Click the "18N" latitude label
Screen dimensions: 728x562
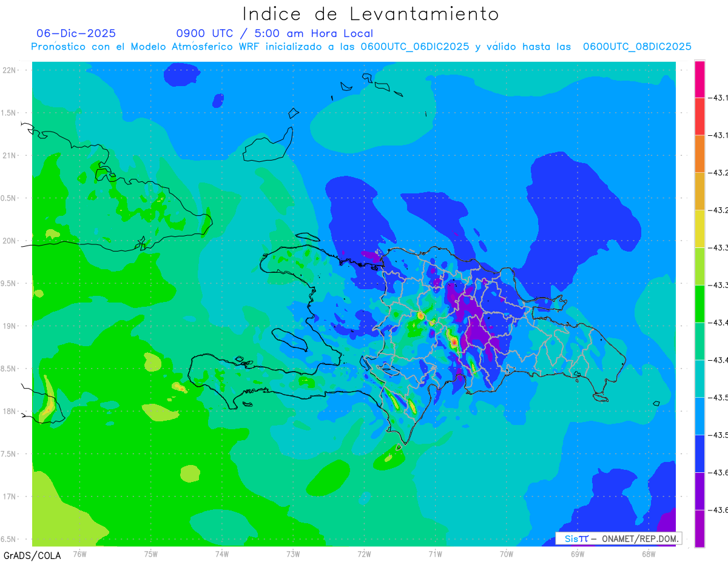point(9,412)
